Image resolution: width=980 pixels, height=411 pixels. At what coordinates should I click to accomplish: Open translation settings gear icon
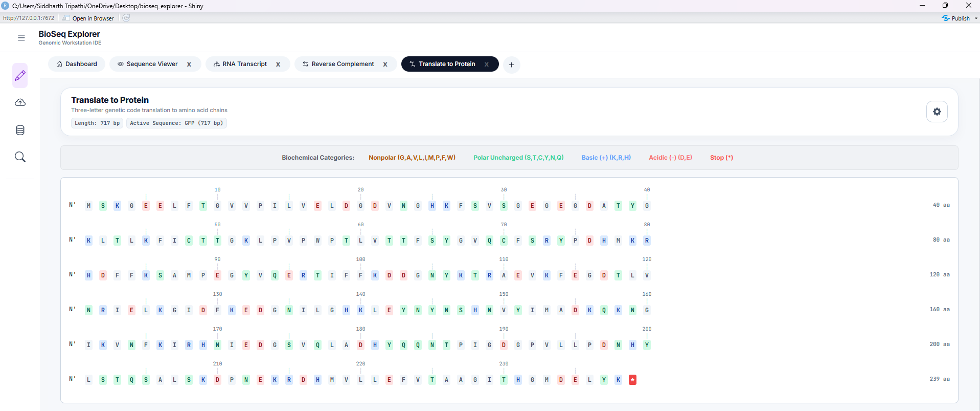click(937, 112)
